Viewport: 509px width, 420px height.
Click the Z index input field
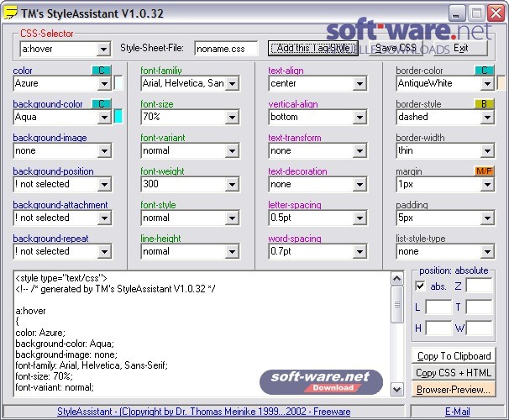(479, 286)
